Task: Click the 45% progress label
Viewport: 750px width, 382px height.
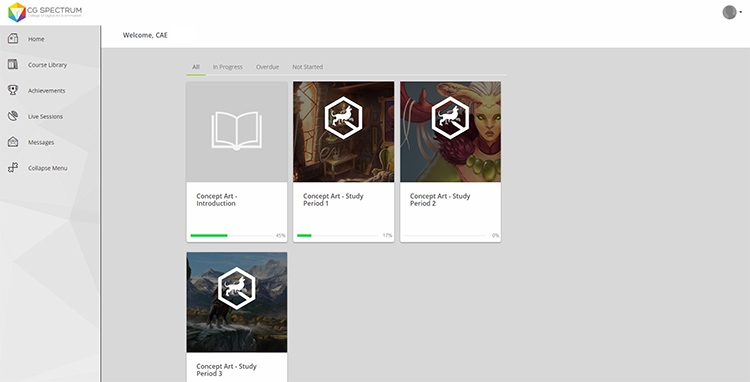Action: 280,236
